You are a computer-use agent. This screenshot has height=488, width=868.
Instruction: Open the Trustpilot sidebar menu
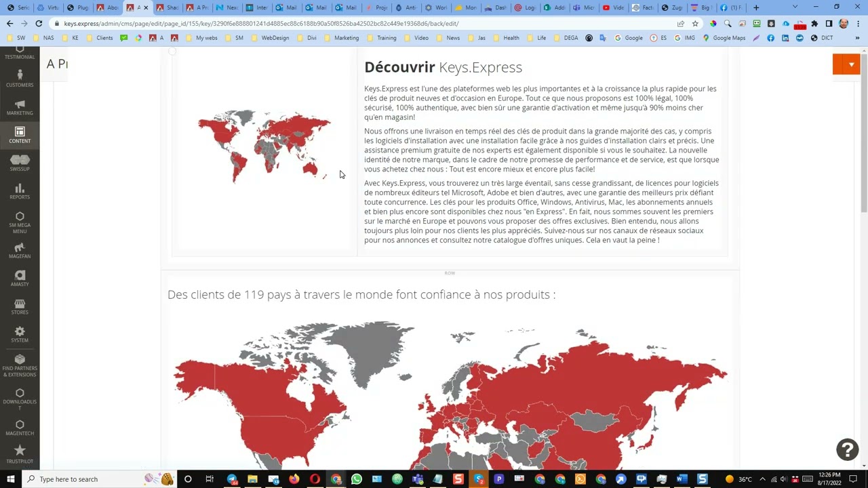pyautogui.click(x=20, y=455)
